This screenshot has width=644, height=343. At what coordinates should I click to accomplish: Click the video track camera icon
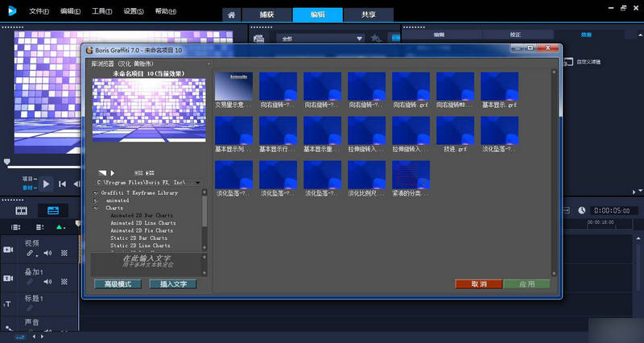point(8,250)
